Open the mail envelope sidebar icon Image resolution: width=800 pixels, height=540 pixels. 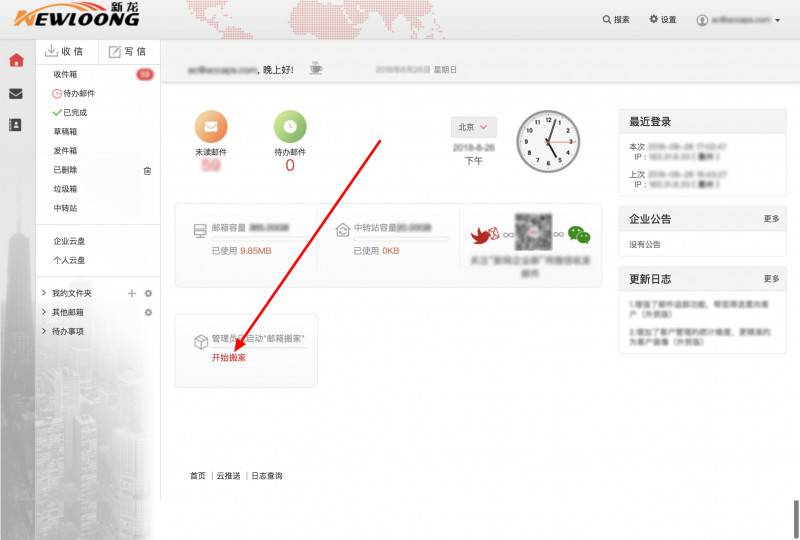(16, 93)
